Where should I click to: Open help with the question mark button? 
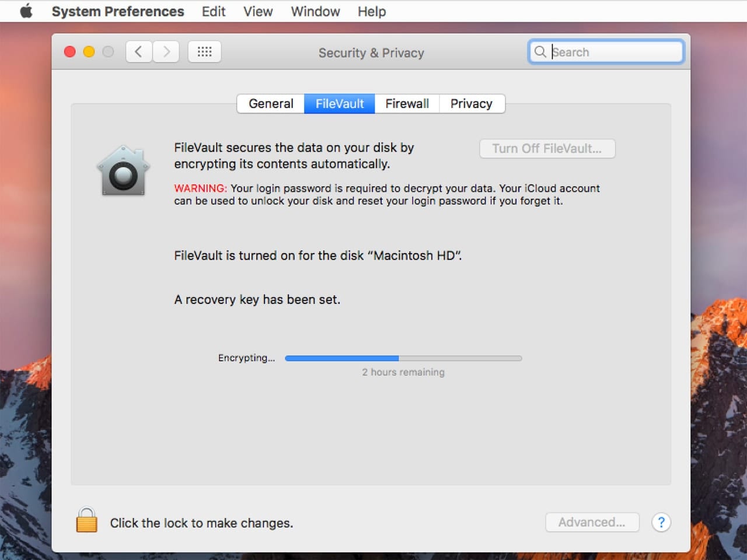(661, 522)
